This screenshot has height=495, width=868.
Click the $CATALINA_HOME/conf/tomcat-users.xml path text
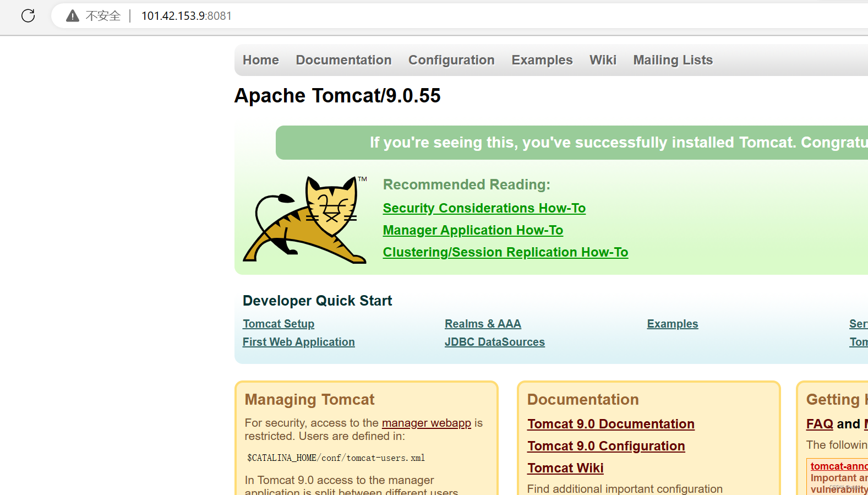tap(336, 458)
